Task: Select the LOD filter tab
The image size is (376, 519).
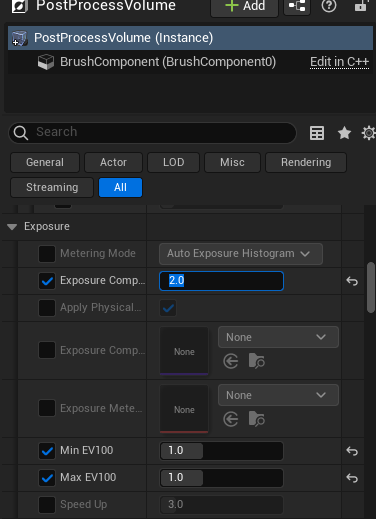Action: 173,162
